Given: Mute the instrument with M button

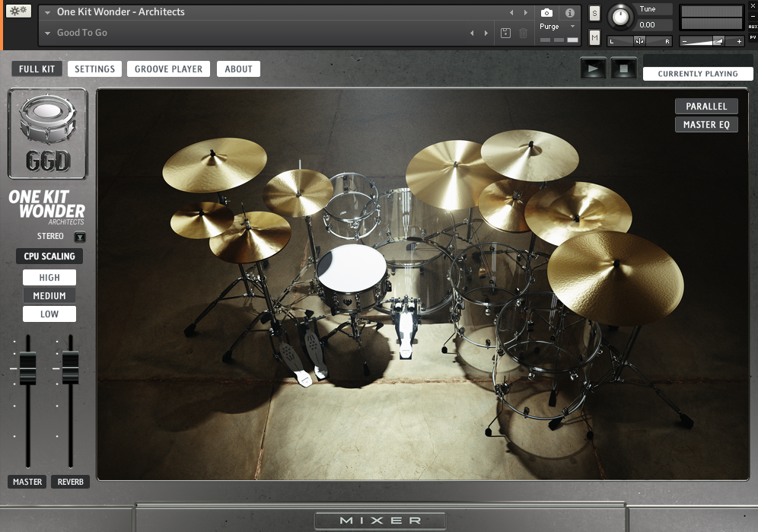Looking at the screenshot, I should [594, 37].
